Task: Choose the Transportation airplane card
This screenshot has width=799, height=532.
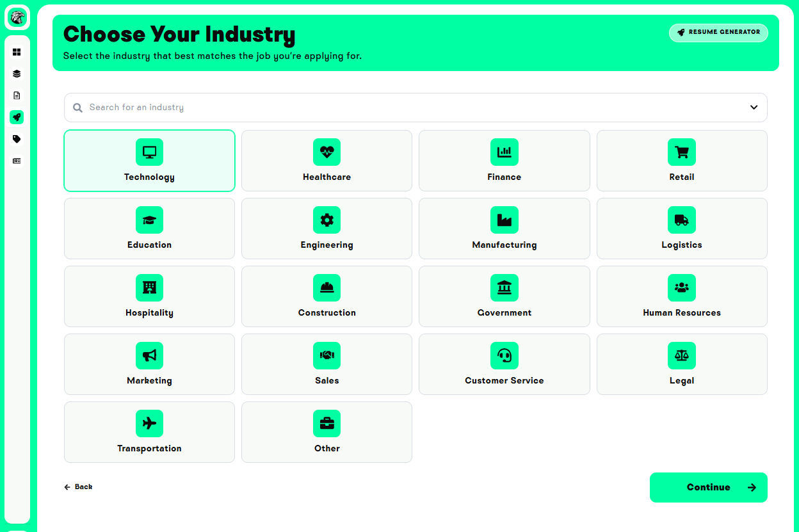Action: [x=149, y=432]
